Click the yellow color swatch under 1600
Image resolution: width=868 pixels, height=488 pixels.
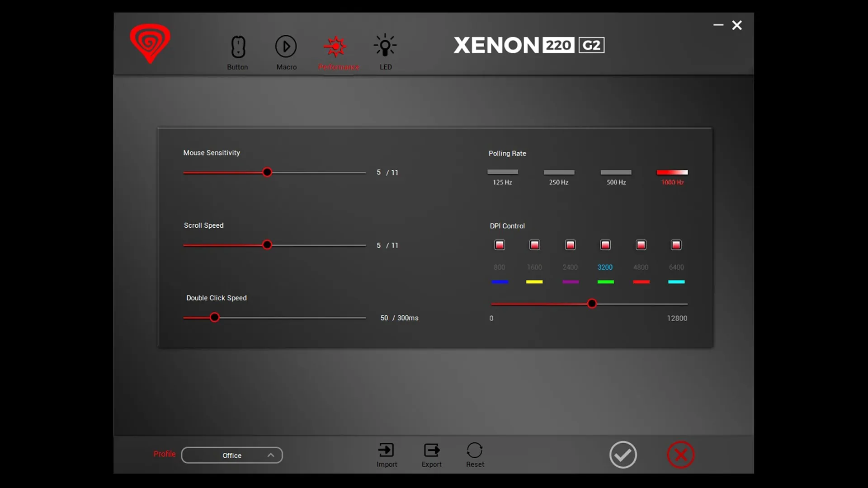[x=534, y=282]
